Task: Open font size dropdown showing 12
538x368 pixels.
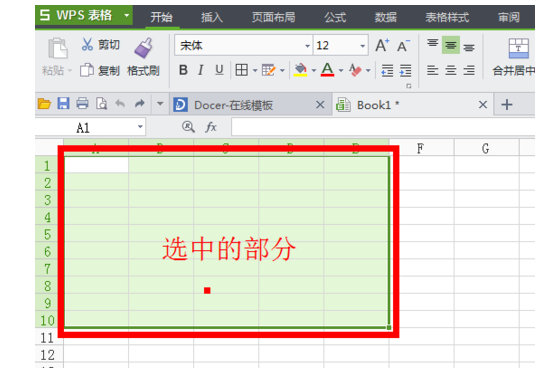Action: pos(362,46)
